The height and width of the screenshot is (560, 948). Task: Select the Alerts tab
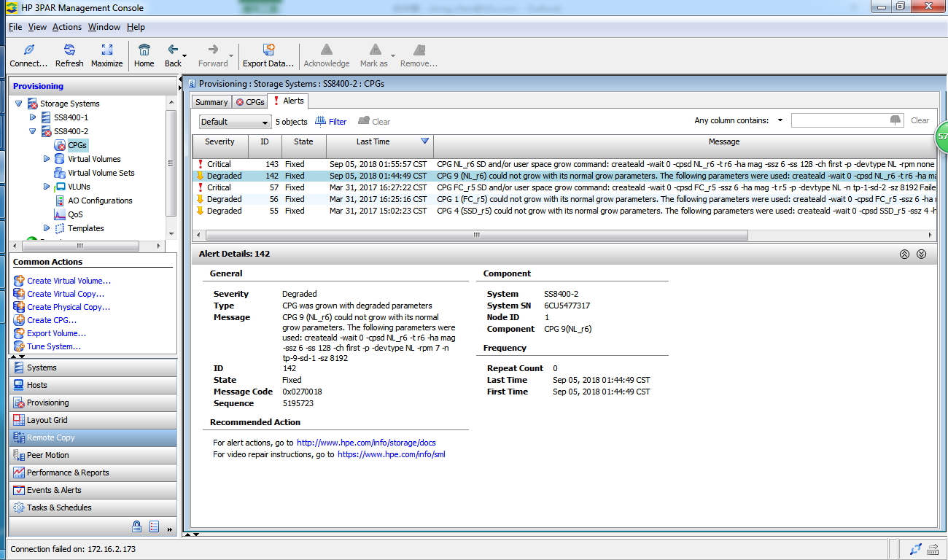click(288, 101)
